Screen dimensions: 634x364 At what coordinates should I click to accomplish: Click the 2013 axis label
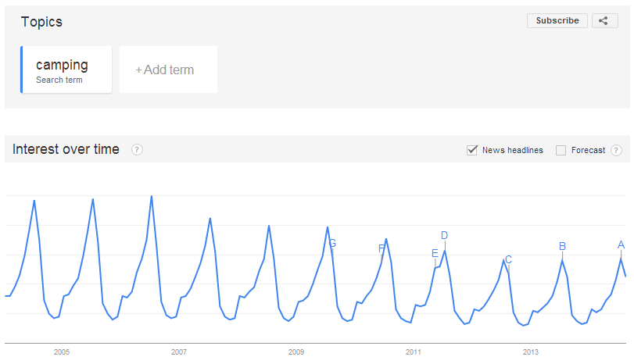[531, 352]
